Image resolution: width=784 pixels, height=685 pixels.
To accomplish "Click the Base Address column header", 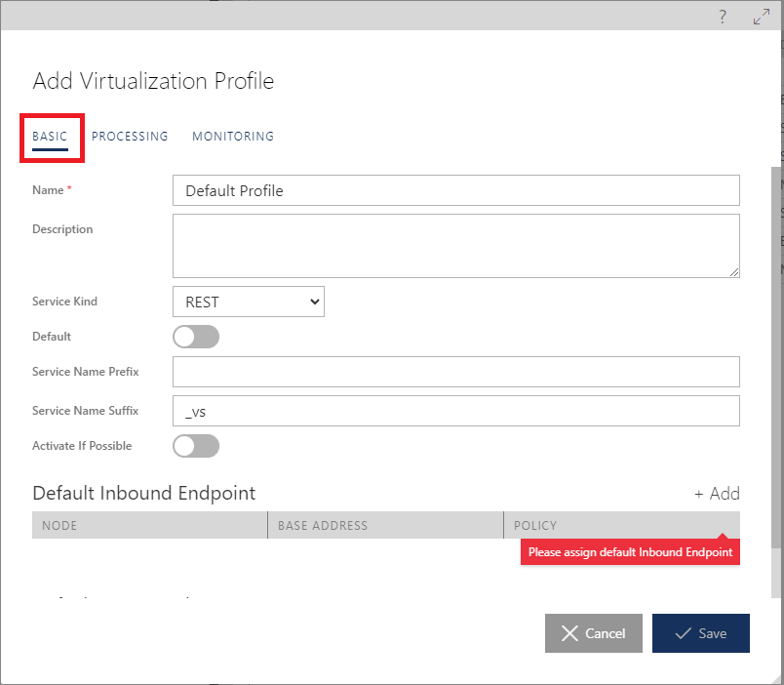I will pyautogui.click(x=384, y=525).
